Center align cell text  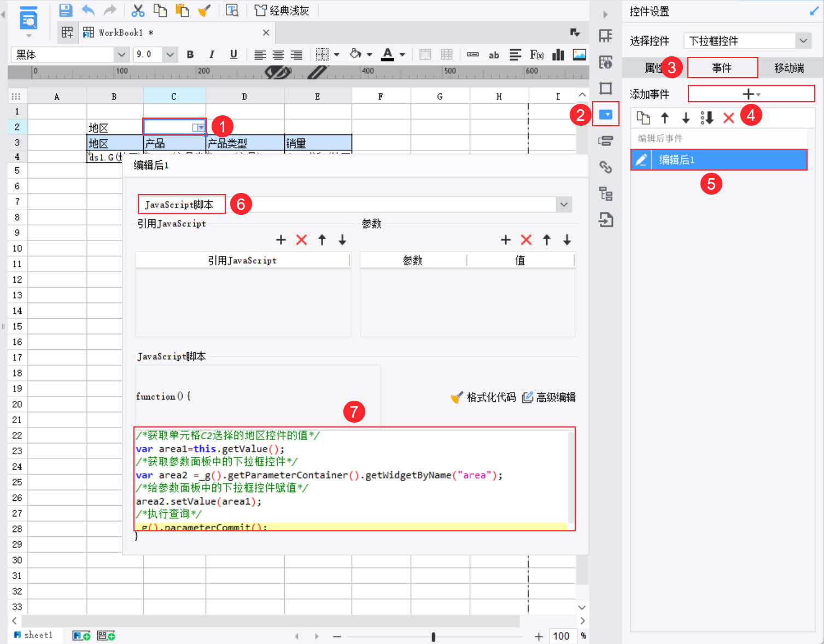tap(278, 55)
